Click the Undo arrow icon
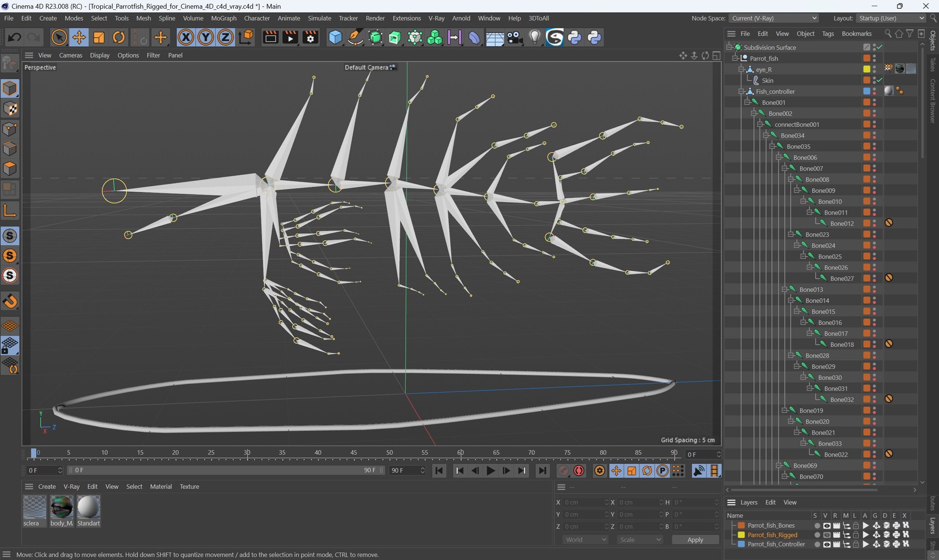939x560 pixels. (14, 37)
